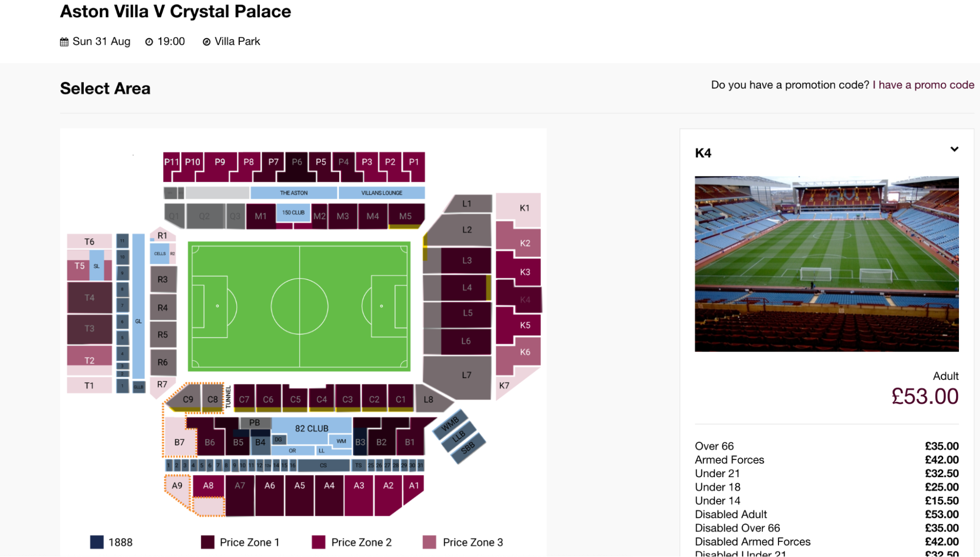The image size is (980, 557).
Task: Select dashed-outline section B7
Action: (x=179, y=442)
